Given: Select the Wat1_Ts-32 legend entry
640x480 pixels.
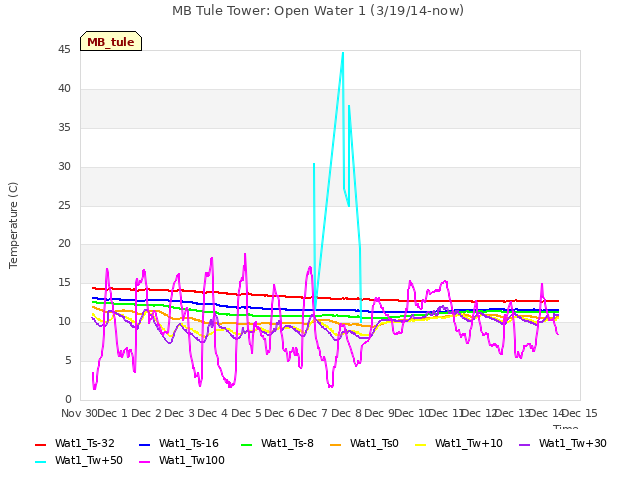Looking at the screenshot, I should pos(75,443).
